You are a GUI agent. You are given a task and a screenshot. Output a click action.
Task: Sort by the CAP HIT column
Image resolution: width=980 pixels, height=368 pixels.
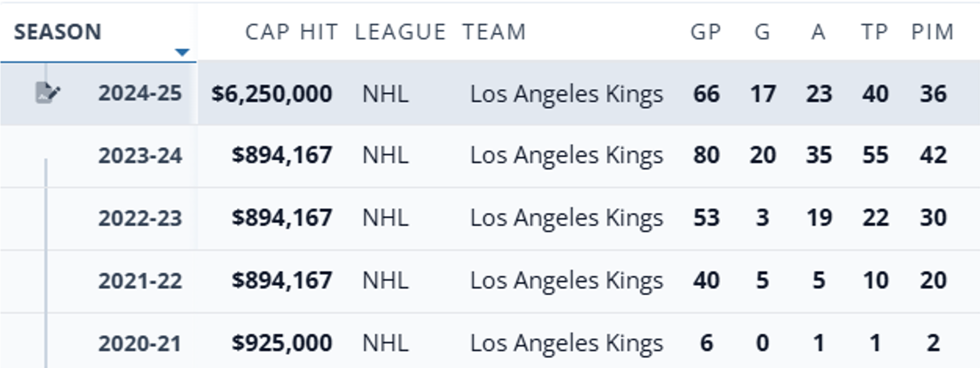point(291,32)
